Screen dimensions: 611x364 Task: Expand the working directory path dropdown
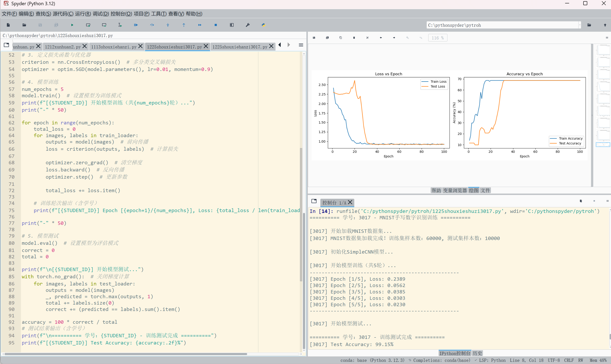[x=580, y=25]
